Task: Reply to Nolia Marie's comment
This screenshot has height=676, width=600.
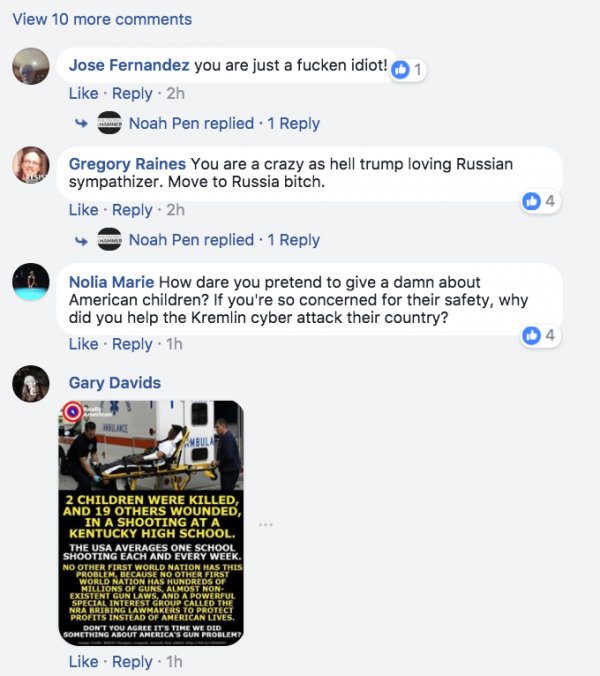Action: (x=132, y=344)
